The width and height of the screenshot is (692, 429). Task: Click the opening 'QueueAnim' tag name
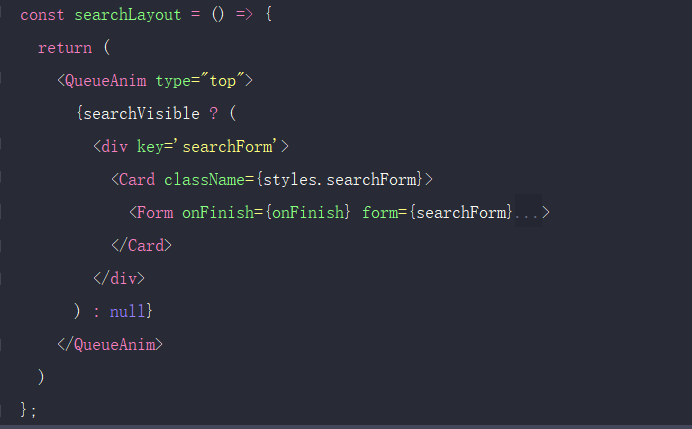pyautogui.click(x=105, y=81)
